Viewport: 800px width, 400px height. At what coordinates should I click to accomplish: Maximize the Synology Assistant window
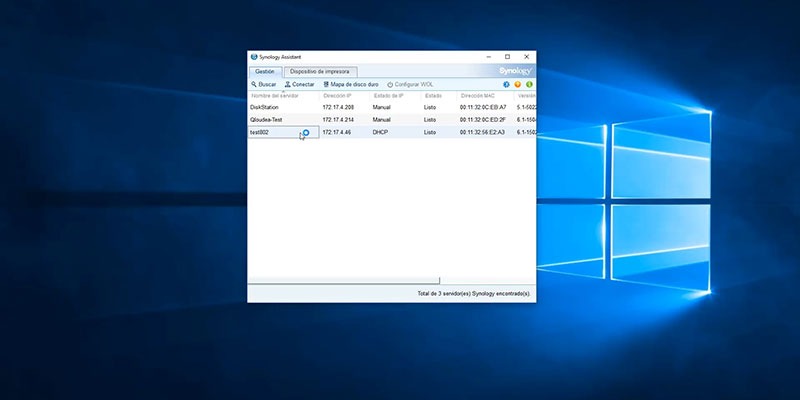pos(507,57)
